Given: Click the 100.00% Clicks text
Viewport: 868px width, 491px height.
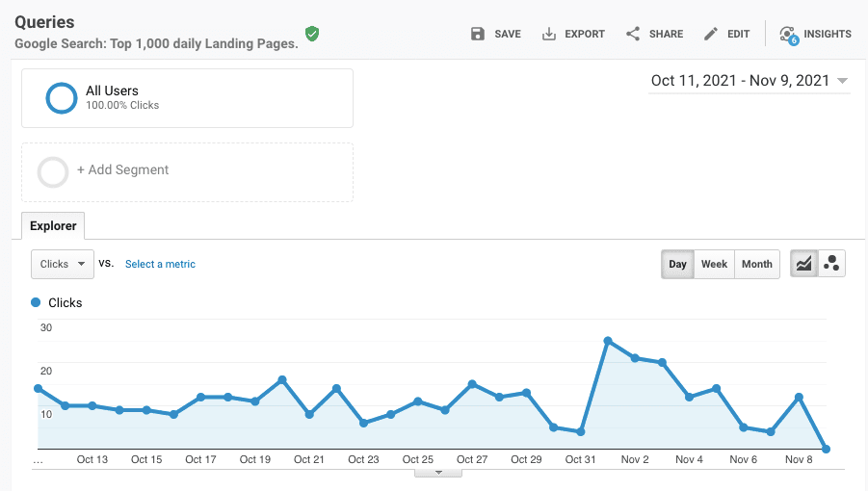Looking at the screenshot, I should click(x=122, y=105).
